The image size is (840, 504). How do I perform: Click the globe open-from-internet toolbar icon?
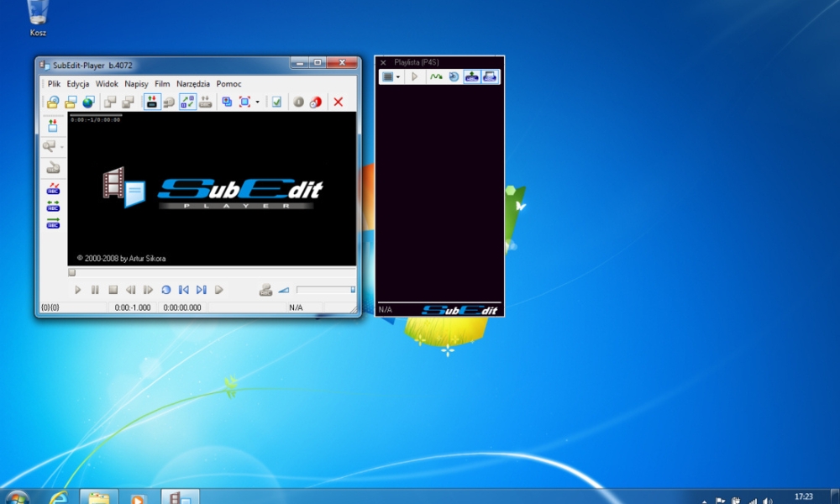[88, 102]
